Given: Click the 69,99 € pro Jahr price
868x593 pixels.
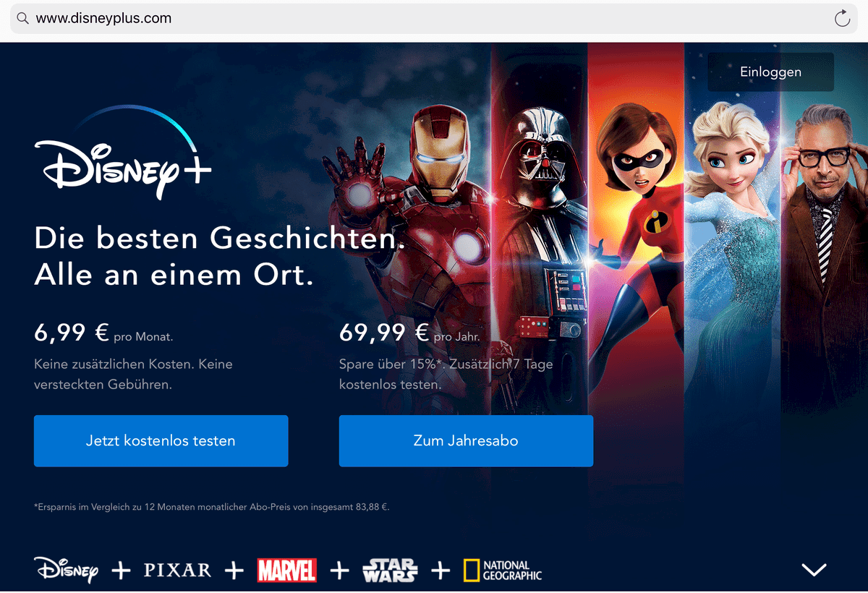Looking at the screenshot, I should pos(409,333).
